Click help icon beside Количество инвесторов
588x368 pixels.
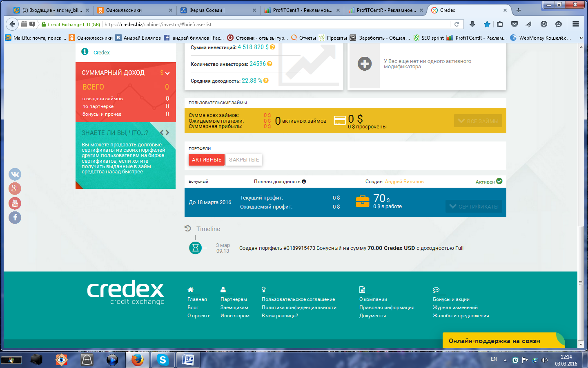pos(269,64)
